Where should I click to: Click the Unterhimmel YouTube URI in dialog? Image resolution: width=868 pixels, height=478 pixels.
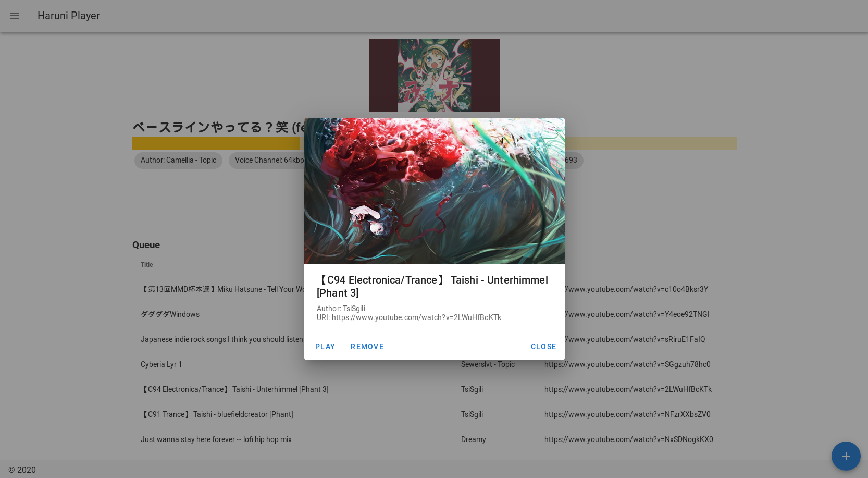pos(416,317)
